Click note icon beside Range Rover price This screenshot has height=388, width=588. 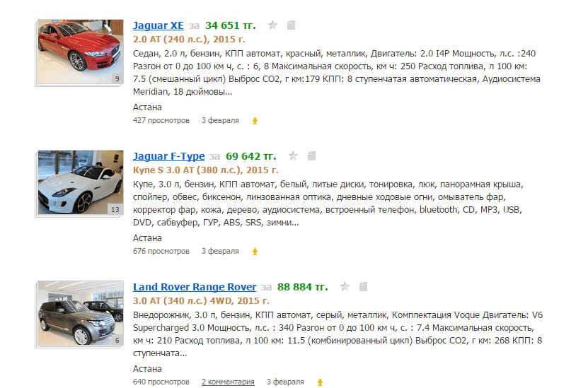click(x=363, y=287)
